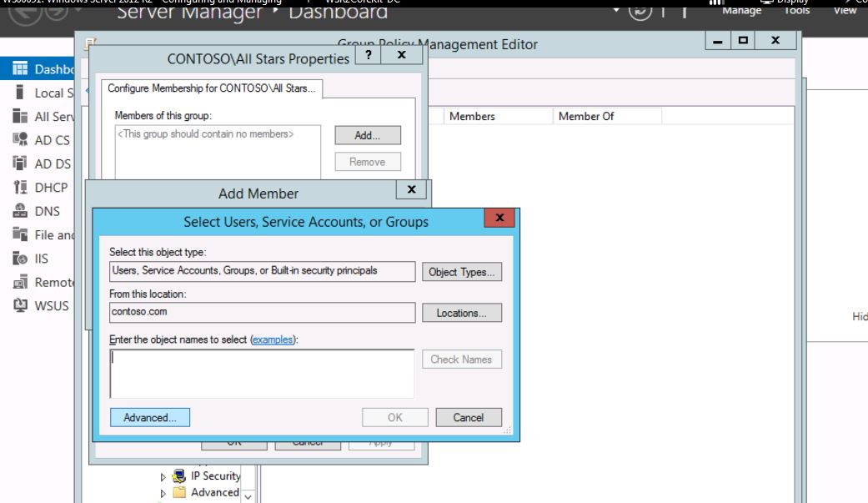Select the Local Server sidebar icon
Viewport: 868px width, 503px height.
20,93
